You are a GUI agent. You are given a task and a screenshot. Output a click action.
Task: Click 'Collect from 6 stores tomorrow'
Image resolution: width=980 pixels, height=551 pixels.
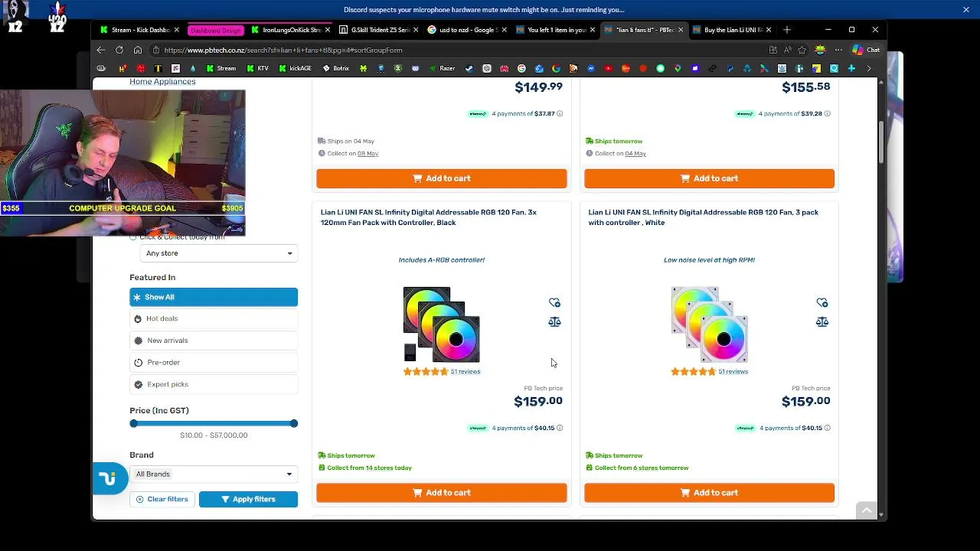pos(642,468)
